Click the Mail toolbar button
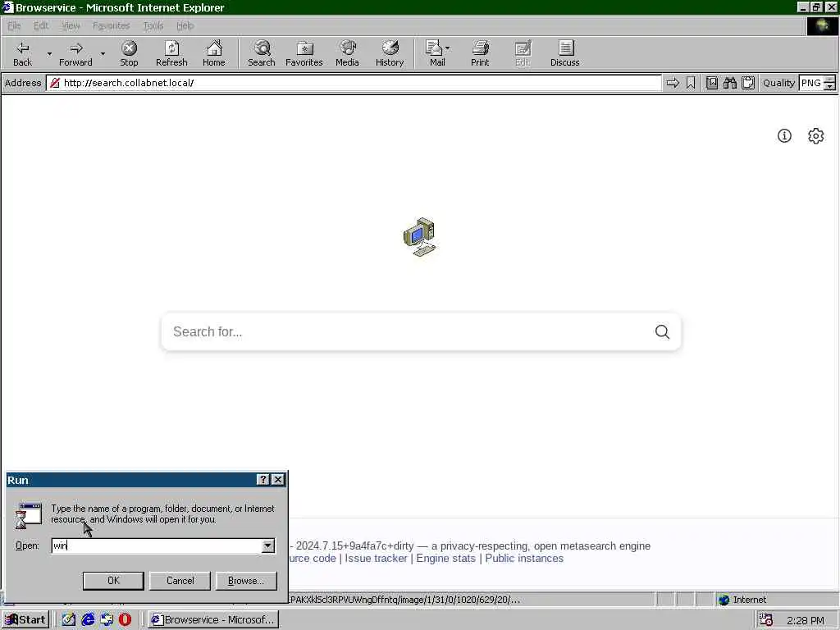Screen dimensions: 840x630 [436, 53]
